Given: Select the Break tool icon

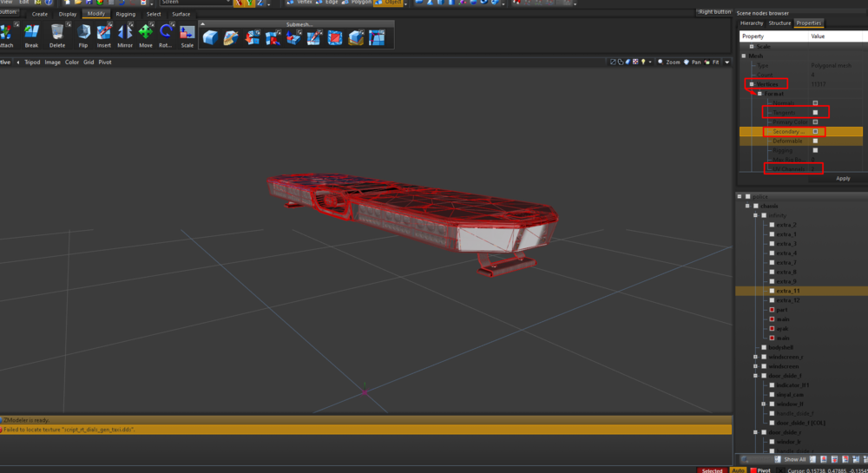Looking at the screenshot, I should click(32, 33).
